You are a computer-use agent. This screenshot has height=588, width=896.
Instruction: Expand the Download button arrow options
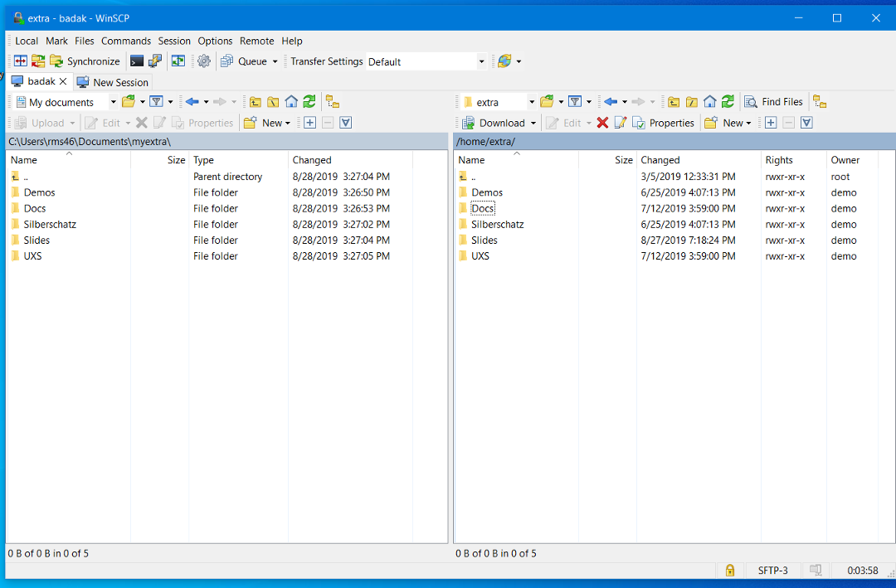tap(533, 123)
